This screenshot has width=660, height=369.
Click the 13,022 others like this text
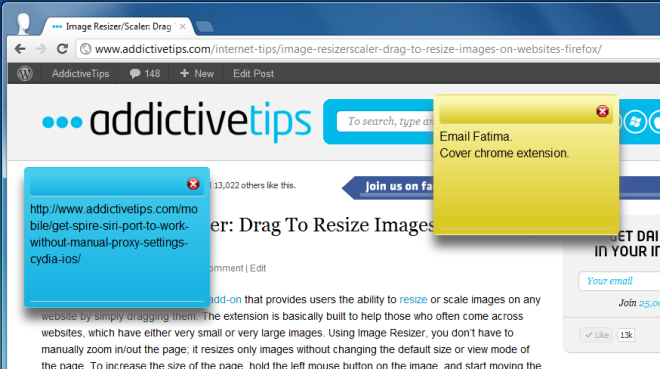[255, 186]
